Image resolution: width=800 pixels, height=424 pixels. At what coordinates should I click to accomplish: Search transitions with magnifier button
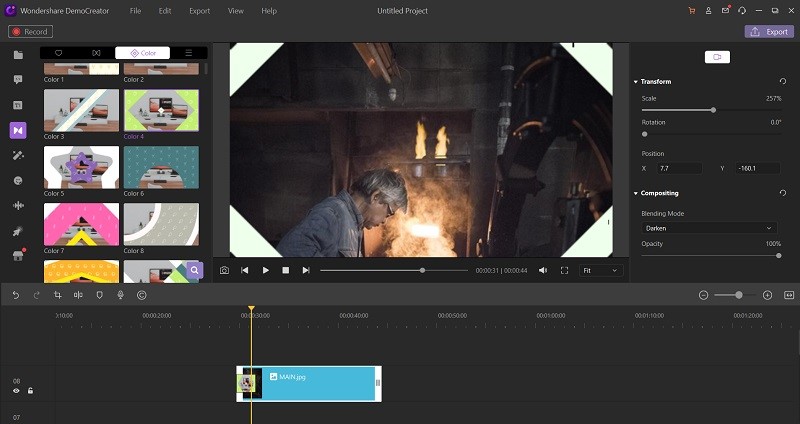(194, 270)
